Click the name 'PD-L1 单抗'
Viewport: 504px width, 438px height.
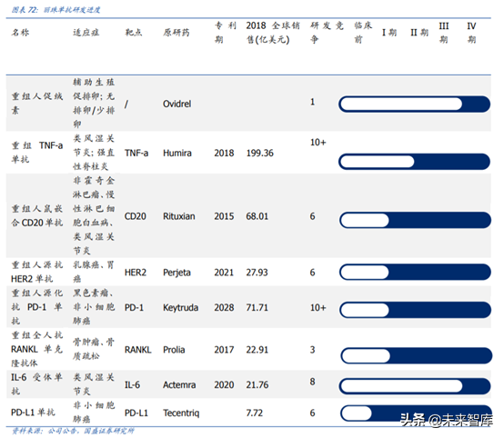[33, 413]
